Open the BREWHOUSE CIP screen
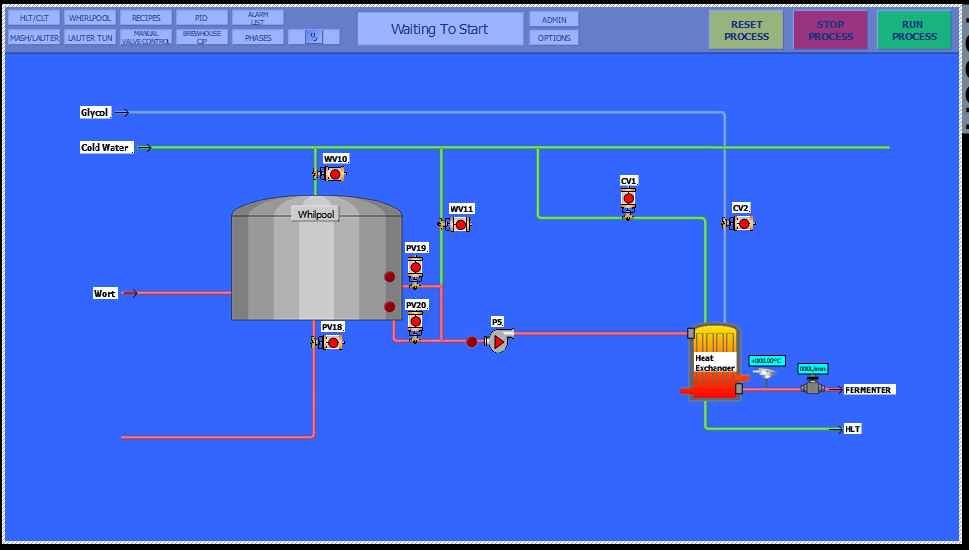The width and height of the screenshot is (969, 550). click(x=201, y=38)
